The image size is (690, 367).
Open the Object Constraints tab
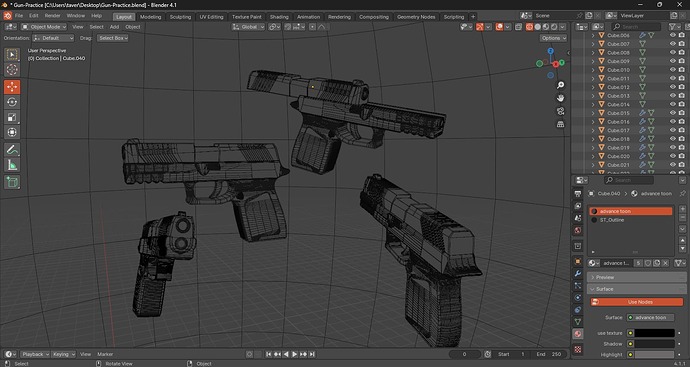(x=578, y=310)
